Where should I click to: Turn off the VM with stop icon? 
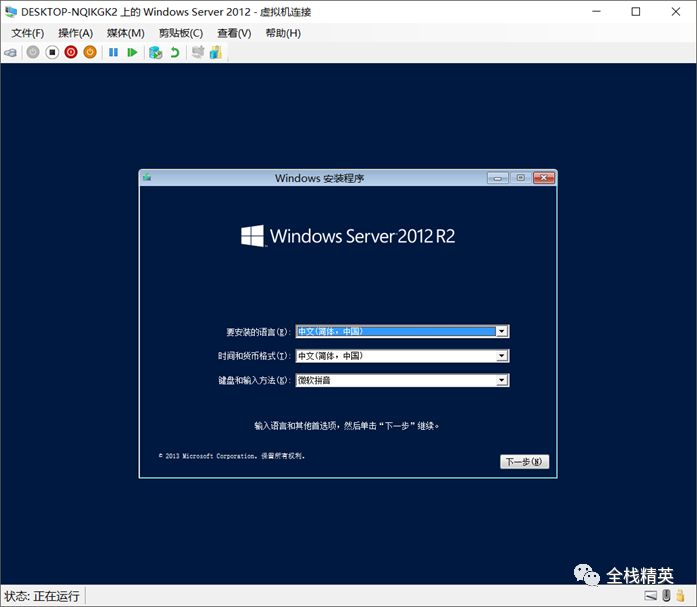click(52, 52)
